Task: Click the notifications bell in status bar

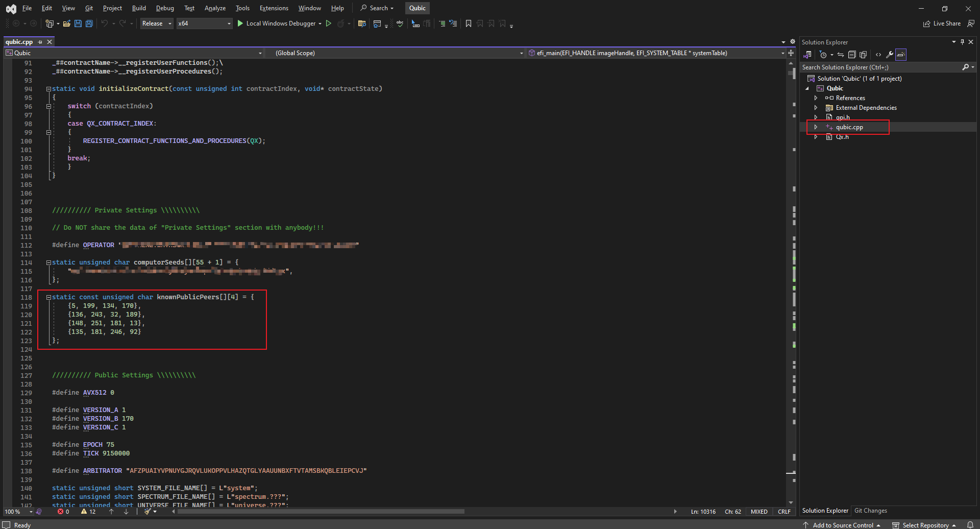Action: (x=970, y=525)
